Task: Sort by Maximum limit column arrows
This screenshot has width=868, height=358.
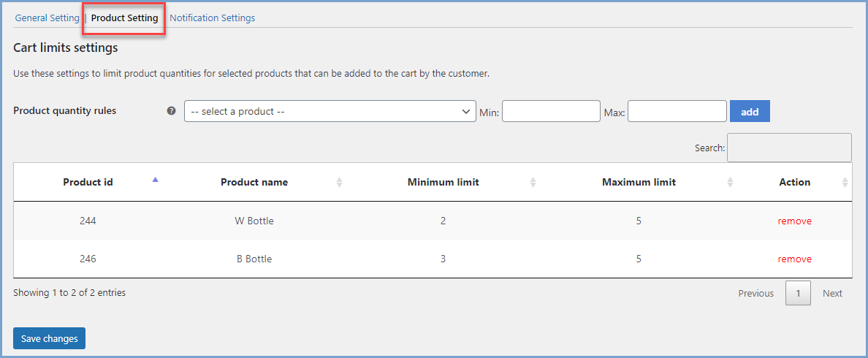Action: coord(730,182)
